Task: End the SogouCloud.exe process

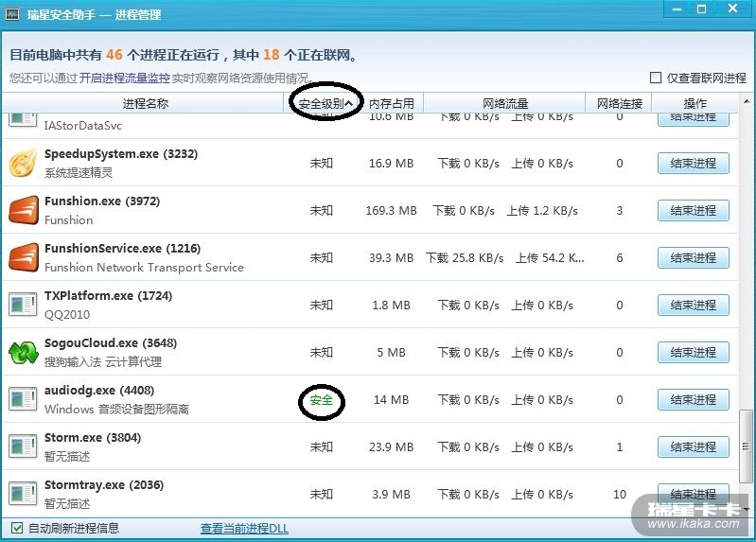Action: [694, 353]
